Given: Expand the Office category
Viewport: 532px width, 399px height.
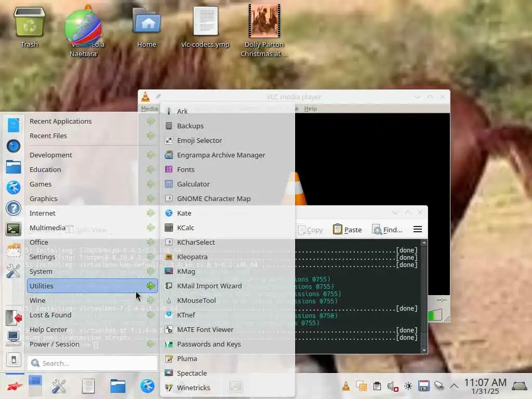Looking at the screenshot, I should 92,242.
